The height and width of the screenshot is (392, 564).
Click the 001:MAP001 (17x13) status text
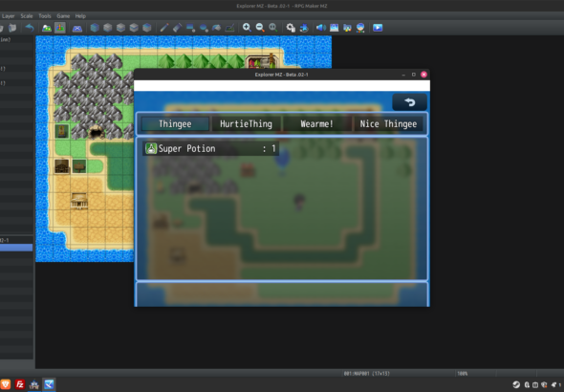366,374
